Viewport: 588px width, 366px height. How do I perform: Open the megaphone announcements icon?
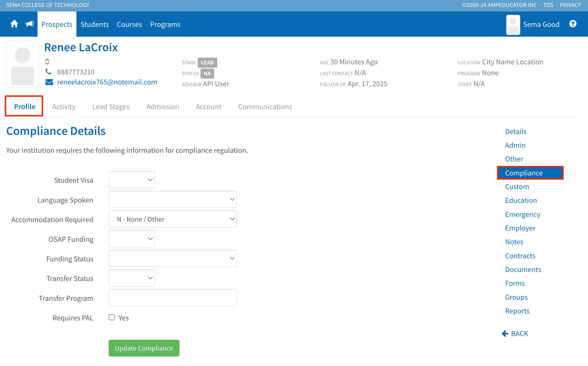point(29,24)
